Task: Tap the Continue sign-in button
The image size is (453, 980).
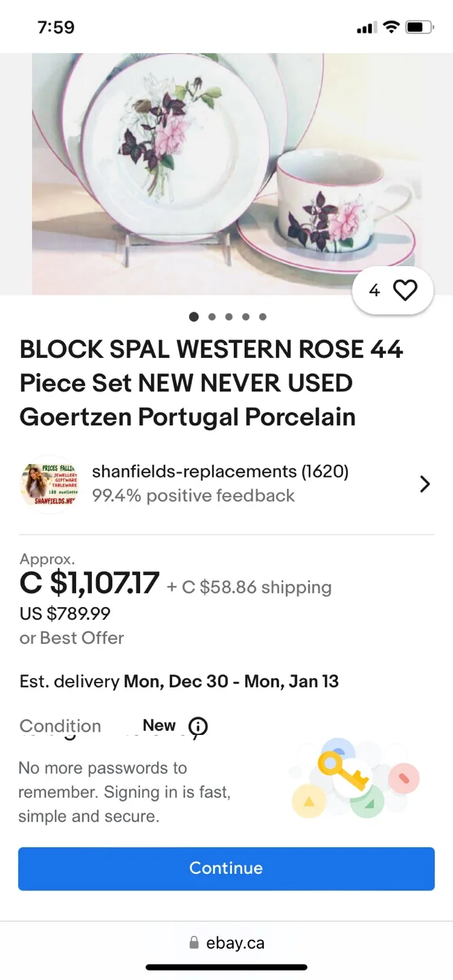Action: click(x=227, y=868)
